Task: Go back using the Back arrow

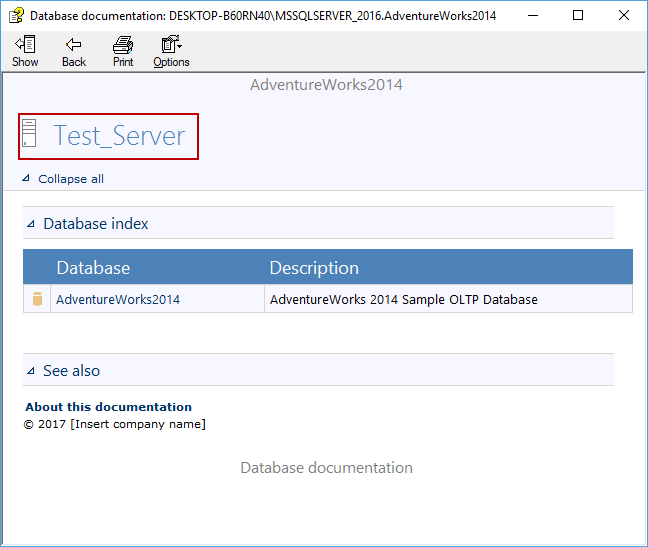Action: click(74, 51)
